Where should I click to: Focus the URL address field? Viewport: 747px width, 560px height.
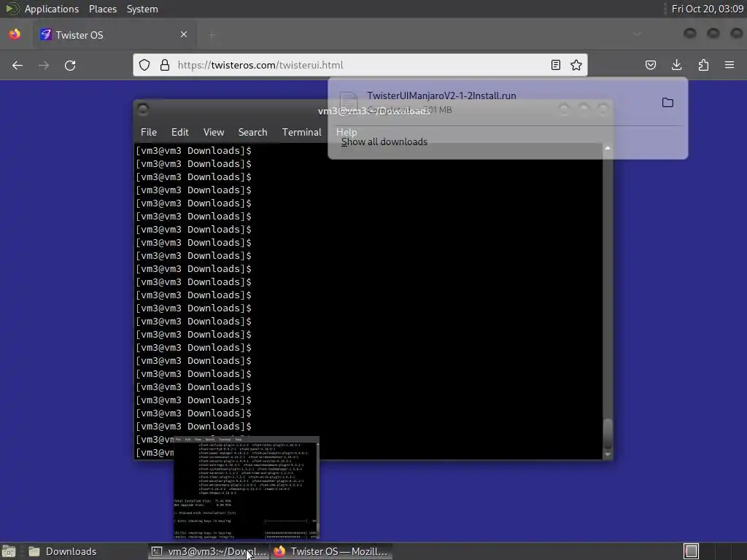[360, 65]
